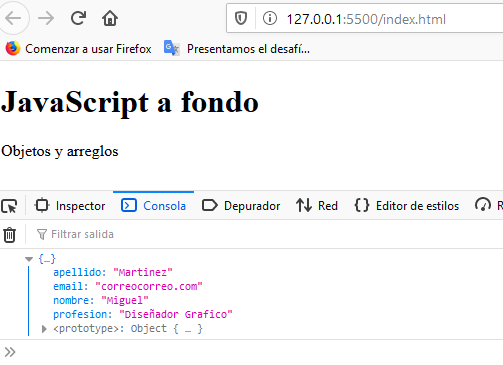
Task: Select the apellido "Martinez" property
Action: coord(113,272)
